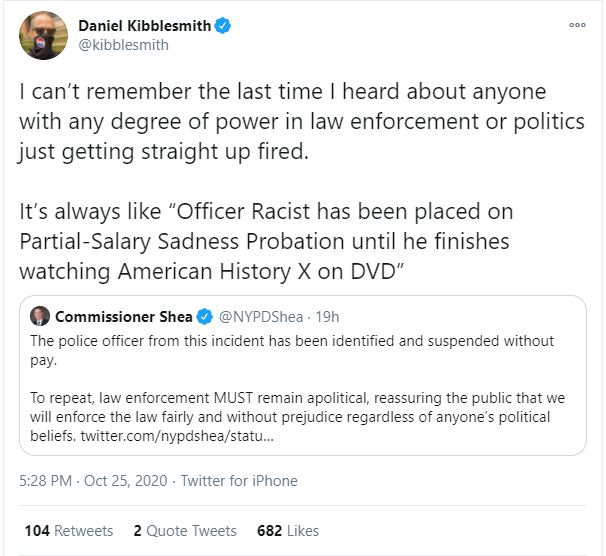Click the Daniel Kibblesmith display name
The width and height of the screenshot is (606, 556).
pyautogui.click(x=144, y=27)
